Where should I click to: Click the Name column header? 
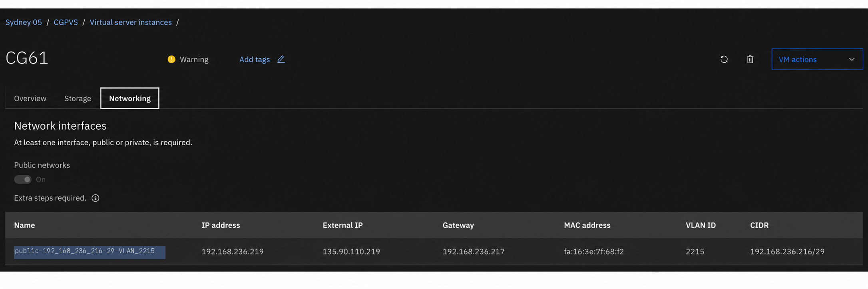pos(24,225)
